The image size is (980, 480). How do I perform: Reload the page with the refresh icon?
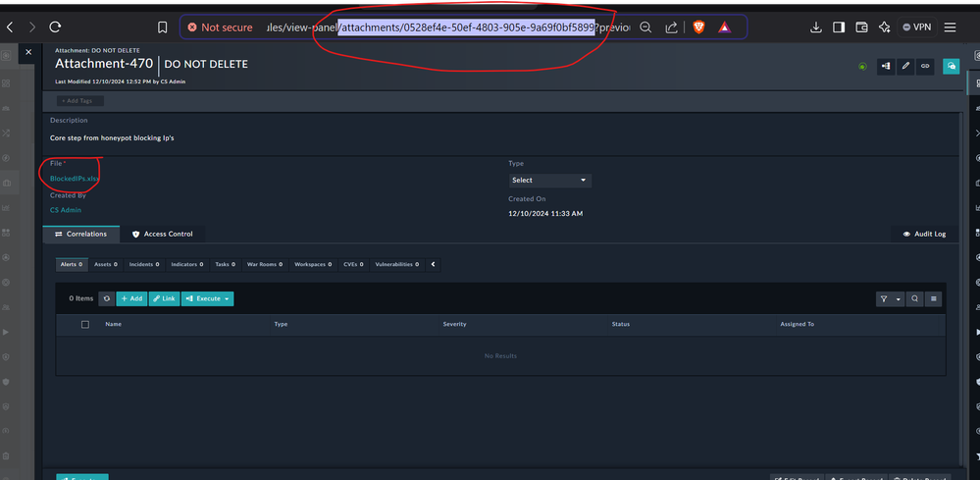55,27
